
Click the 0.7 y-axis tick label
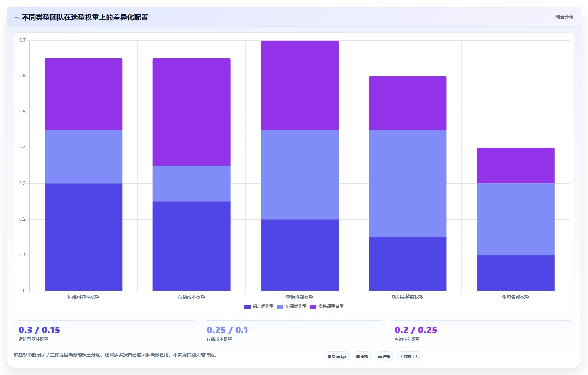(22, 40)
